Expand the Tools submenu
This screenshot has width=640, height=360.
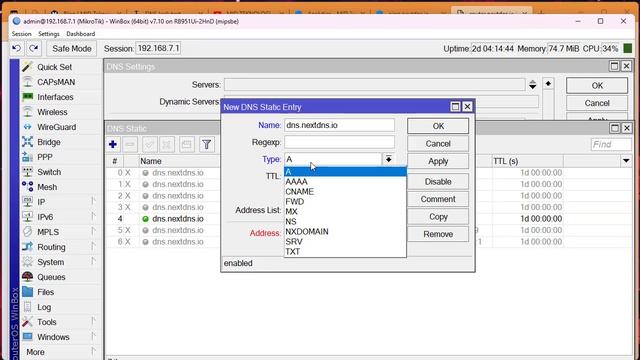(93, 322)
